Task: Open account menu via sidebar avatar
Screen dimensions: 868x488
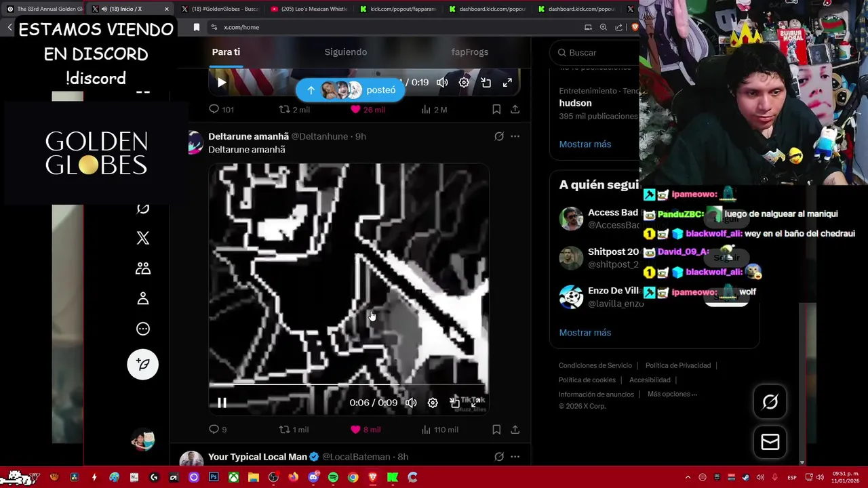Action: tap(143, 441)
